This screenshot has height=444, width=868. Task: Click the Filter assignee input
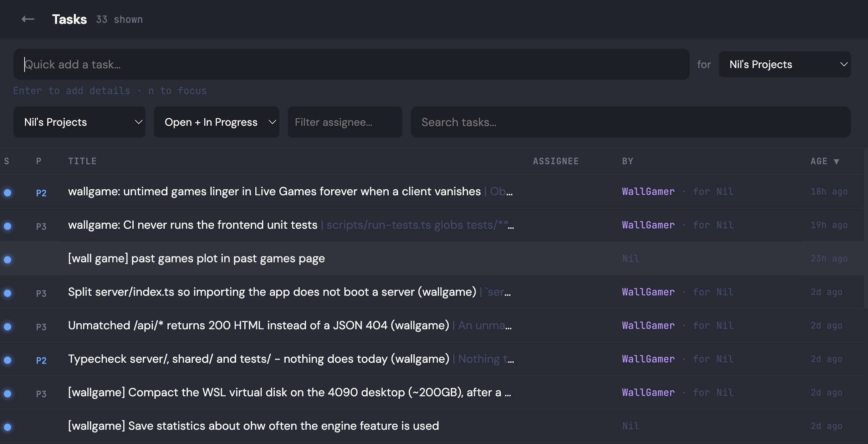tap(345, 122)
